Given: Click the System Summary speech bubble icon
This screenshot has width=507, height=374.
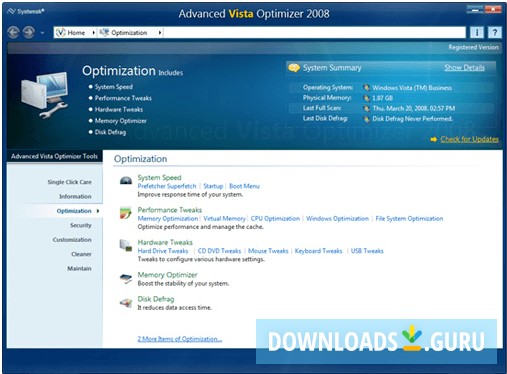Looking at the screenshot, I should click(x=294, y=68).
